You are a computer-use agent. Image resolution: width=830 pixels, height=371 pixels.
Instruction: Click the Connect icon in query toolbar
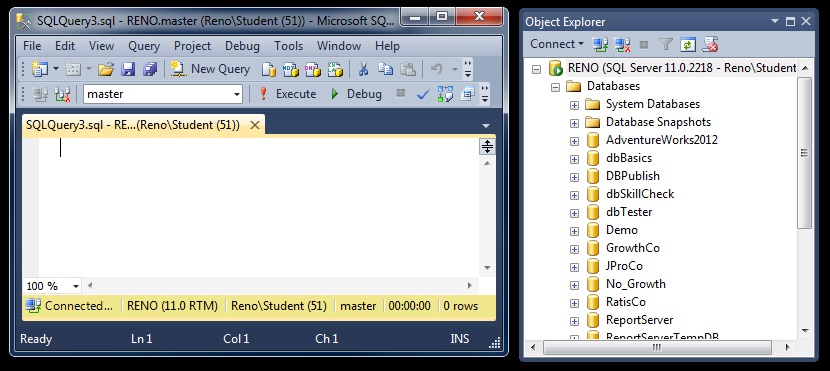tap(40, 94)
